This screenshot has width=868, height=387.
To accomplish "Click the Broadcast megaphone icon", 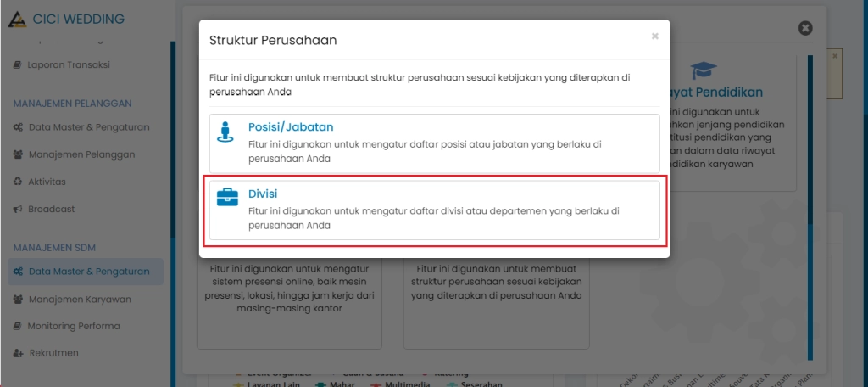I will tap(17, 209).
